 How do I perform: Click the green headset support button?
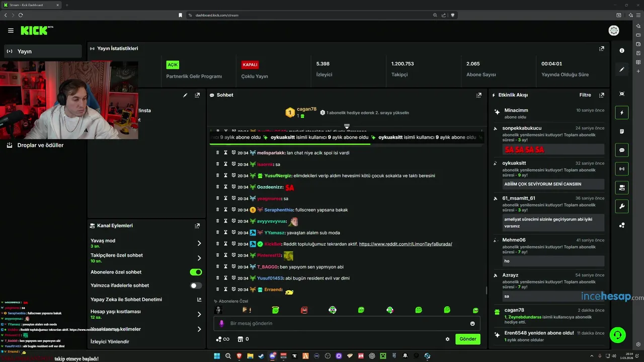point(617,334)
